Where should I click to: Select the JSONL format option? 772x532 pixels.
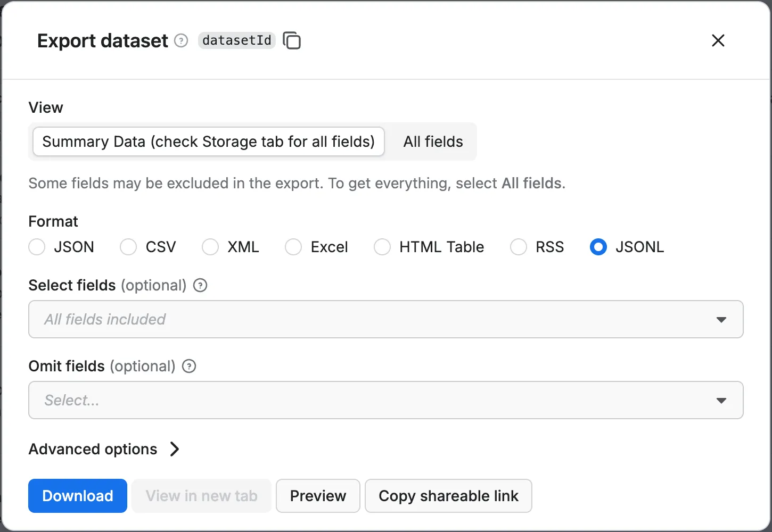(x=598, y=247)
